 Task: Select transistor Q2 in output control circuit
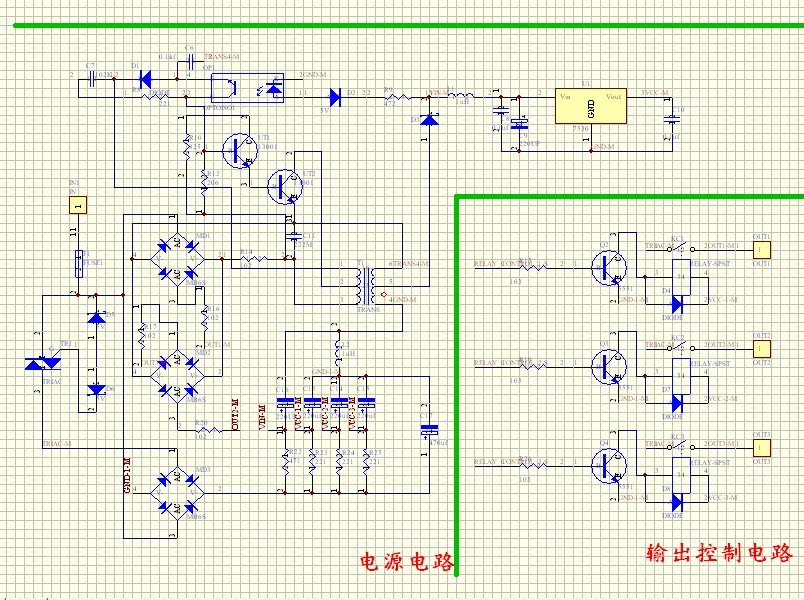(605, 265)
